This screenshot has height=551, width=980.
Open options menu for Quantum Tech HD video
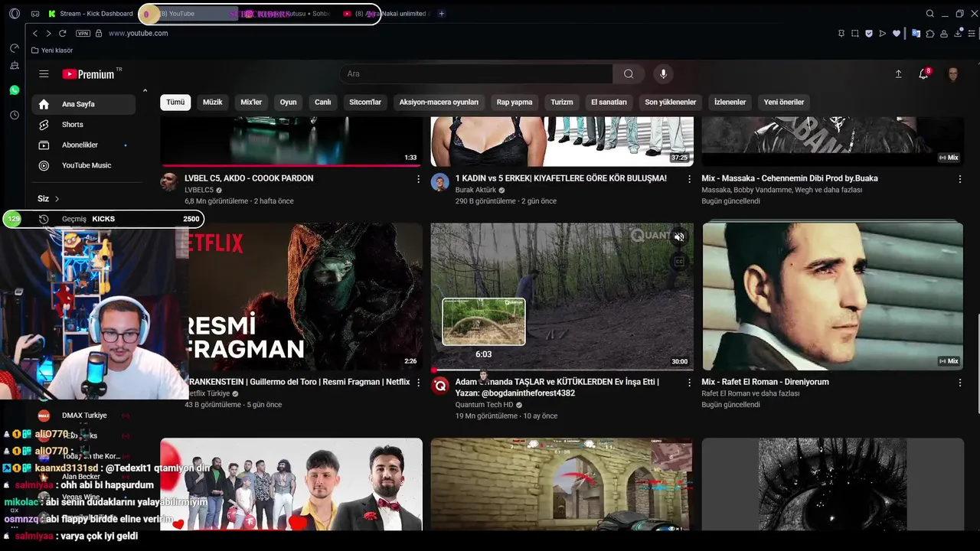pos(689,383)
